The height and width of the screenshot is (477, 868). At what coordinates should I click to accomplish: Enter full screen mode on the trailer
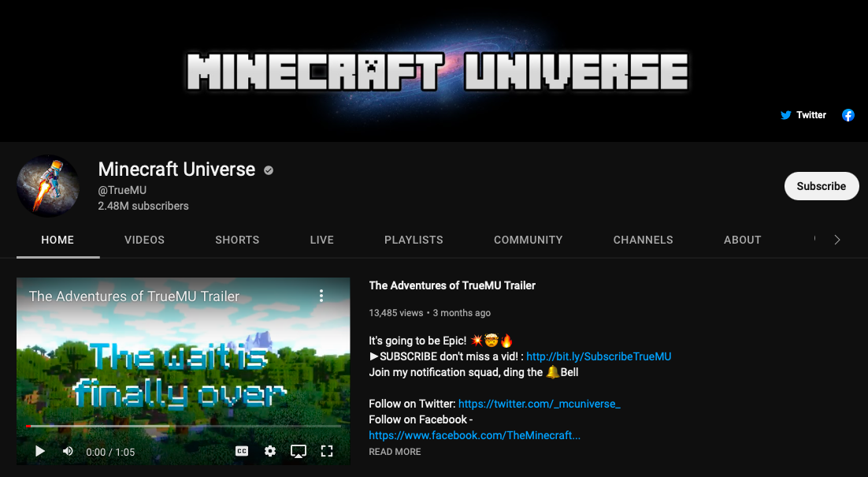[x=327, y=451]
